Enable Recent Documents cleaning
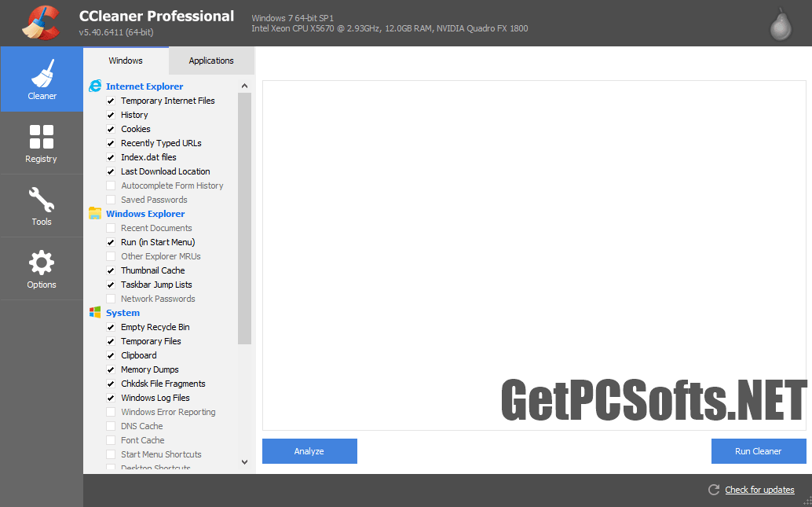The height and width of the screenshot is (507, 812). tap(111, 228)
